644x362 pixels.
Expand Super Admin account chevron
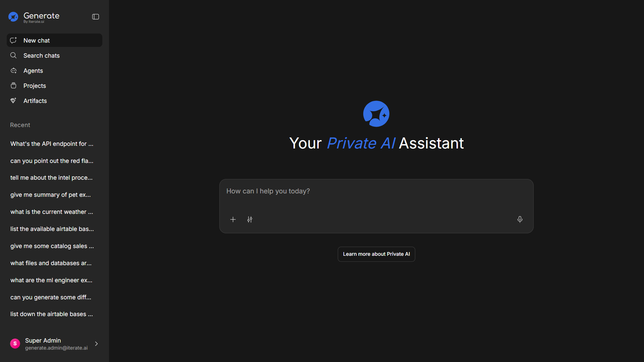pos(96,344)
